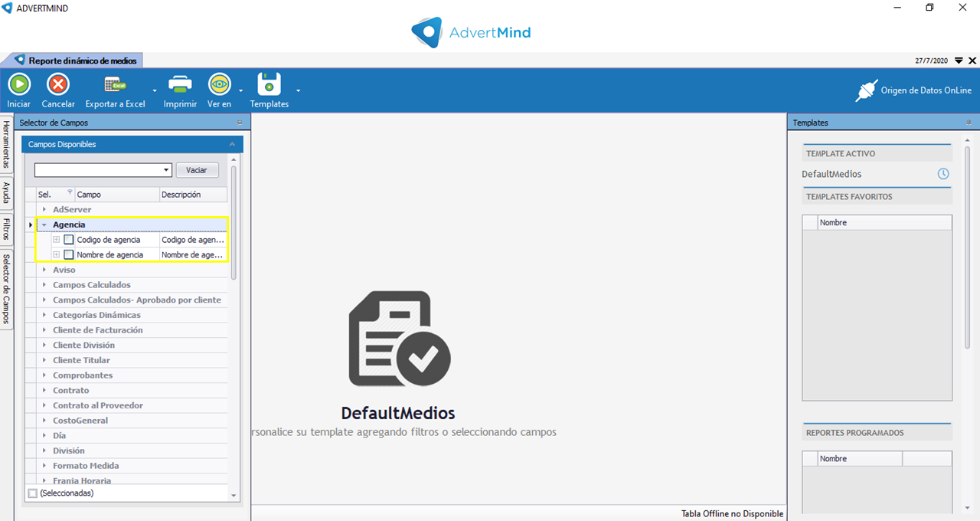980x521 pixels.
Task: Open the Herramientas side tab
Action: (7, 144)
